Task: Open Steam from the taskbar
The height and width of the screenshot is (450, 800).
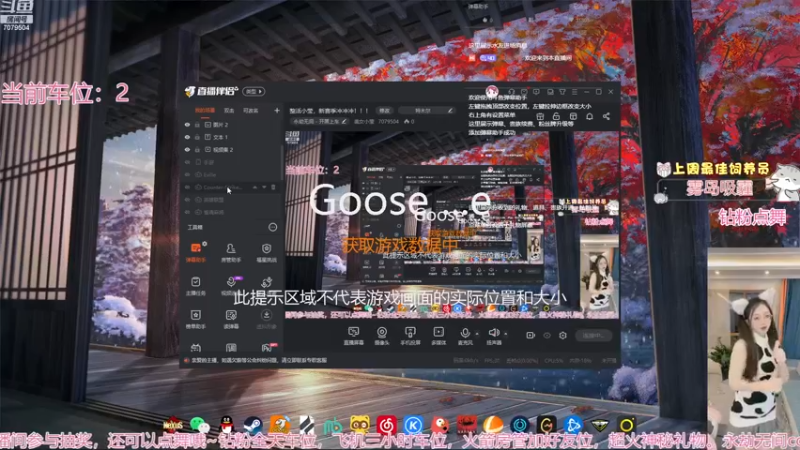Action: coord(253,424)
